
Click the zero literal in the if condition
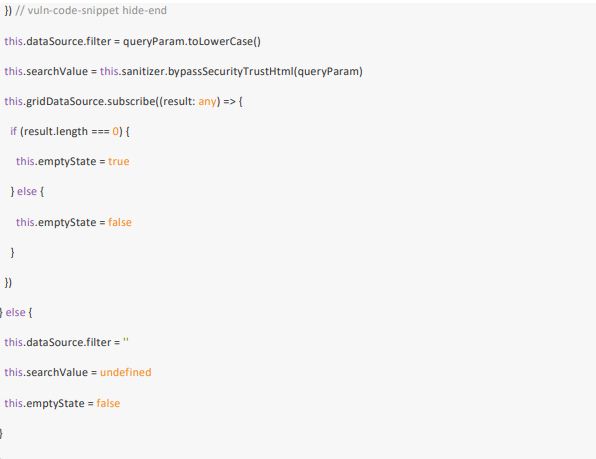pyautogui.click(x=116, y=131)
